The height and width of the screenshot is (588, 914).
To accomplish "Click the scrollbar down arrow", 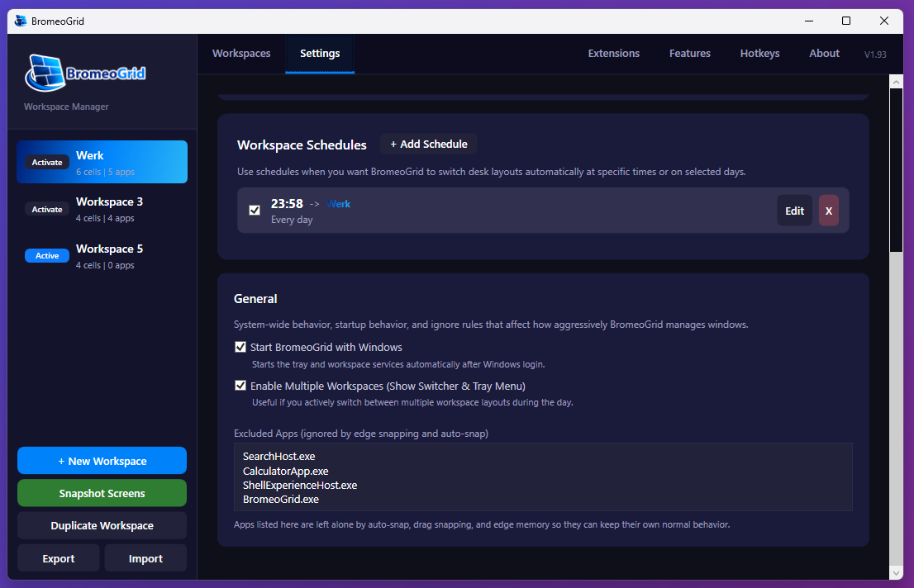I will [896, 572].
